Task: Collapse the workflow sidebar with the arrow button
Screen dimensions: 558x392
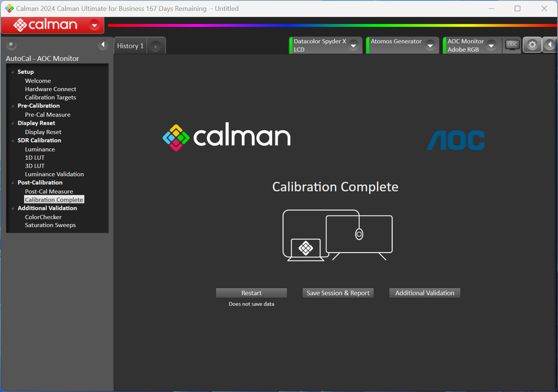Action: pos(103,45)
